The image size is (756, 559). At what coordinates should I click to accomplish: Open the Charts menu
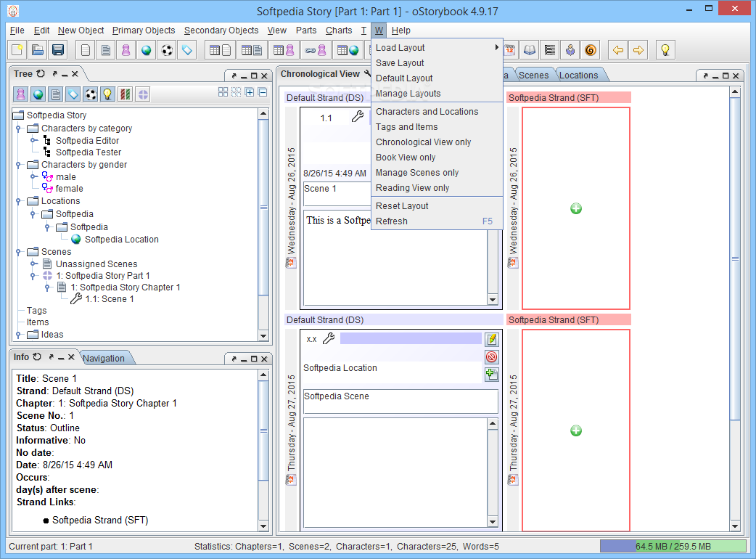click(339, 30)
